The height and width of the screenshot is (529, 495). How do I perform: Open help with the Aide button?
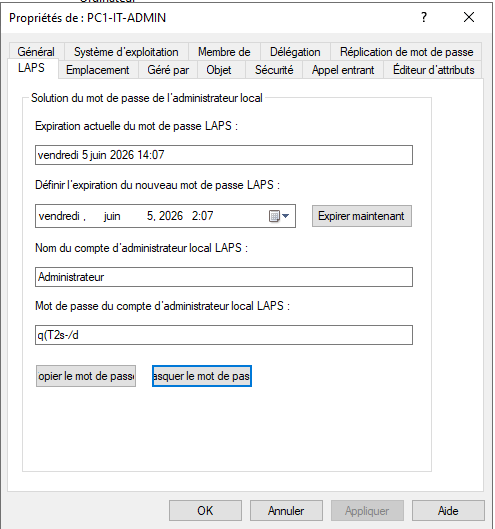448,510
